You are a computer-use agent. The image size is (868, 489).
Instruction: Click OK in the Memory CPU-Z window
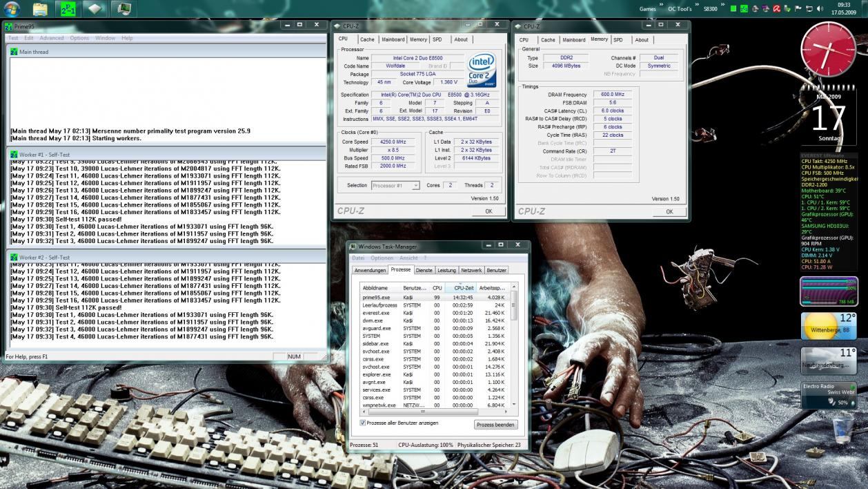(669, 211)
